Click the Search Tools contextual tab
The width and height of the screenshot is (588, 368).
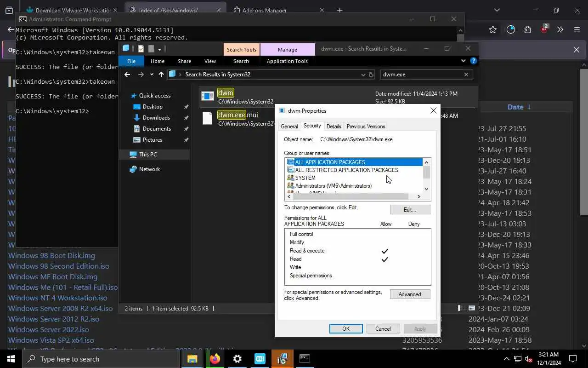241,49
